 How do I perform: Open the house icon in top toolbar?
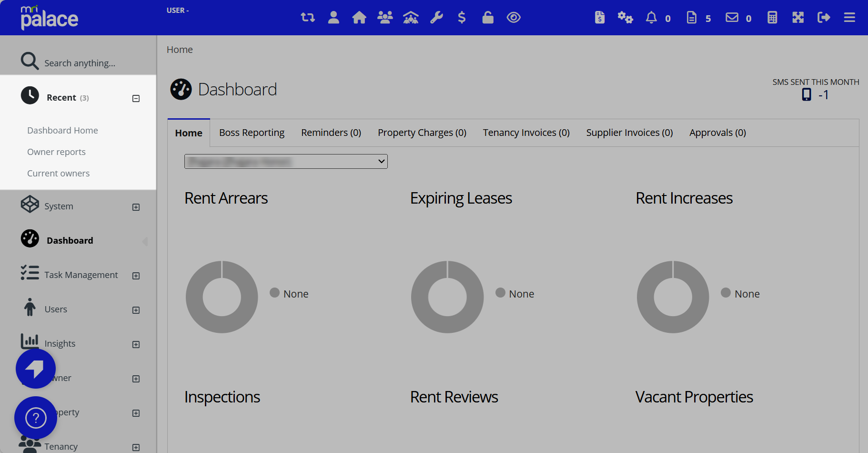(359, 18)
